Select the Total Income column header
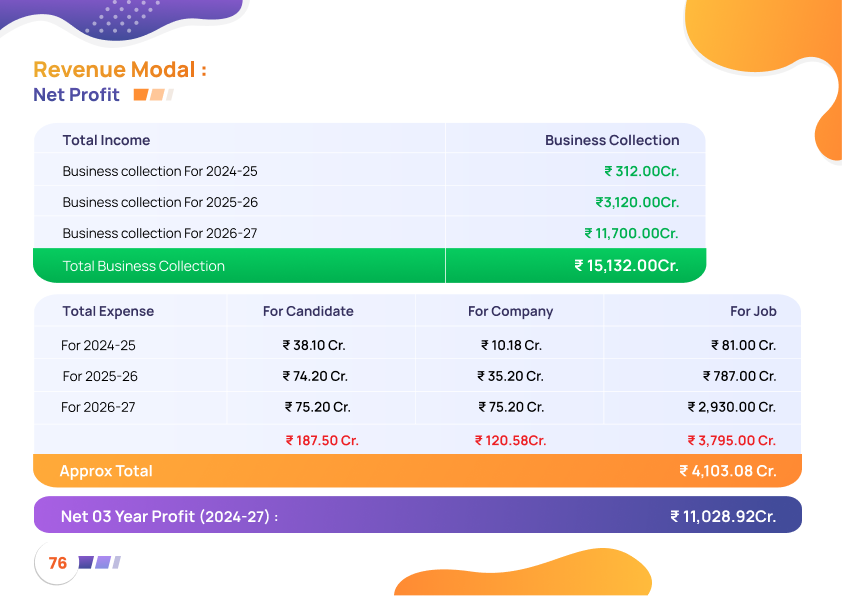This screenshot has height=596, width=842. tap(106, 140)
